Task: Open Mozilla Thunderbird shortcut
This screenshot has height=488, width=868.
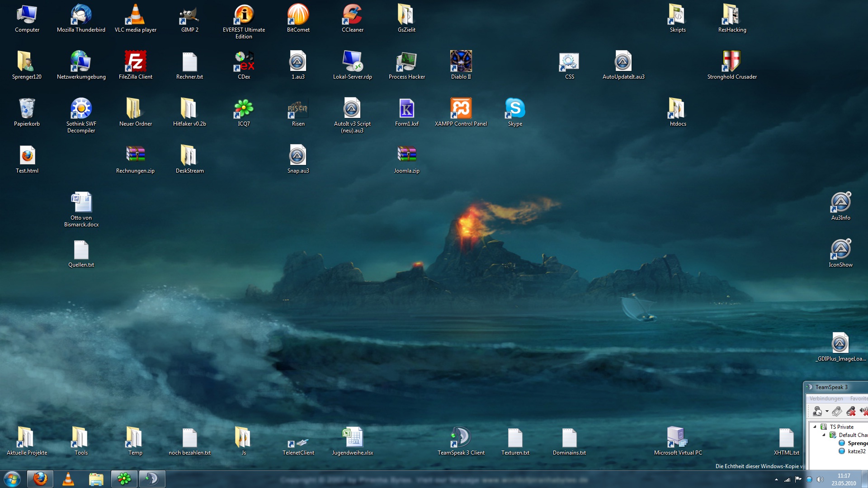Action: tap(81, 15)
